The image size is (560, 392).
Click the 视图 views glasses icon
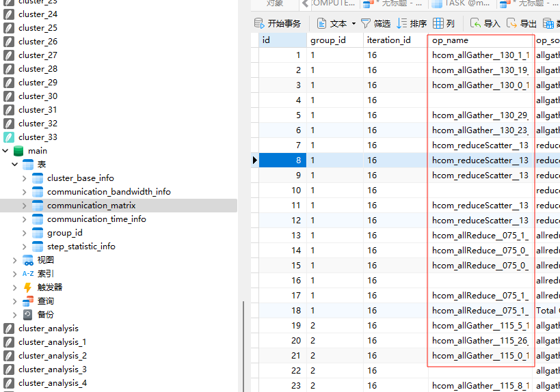28,260
